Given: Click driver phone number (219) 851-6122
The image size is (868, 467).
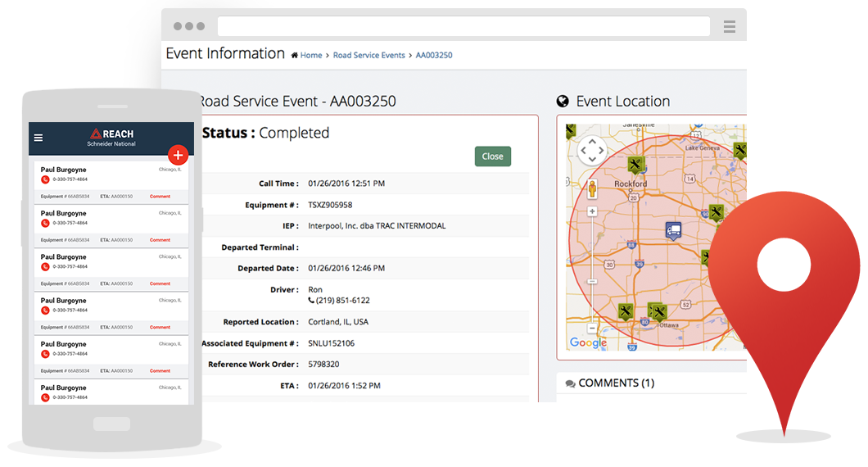Looking at the screenshot, I should (342, 300).
